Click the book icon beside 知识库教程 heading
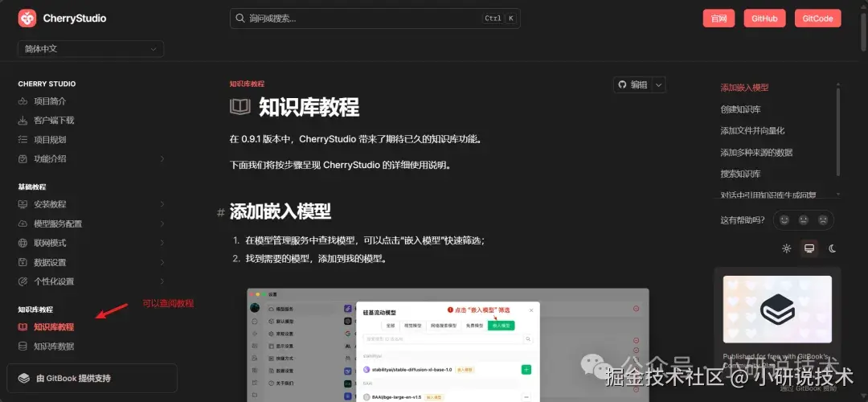The height and width of the screenshot is (402, 868). [240, 107]
